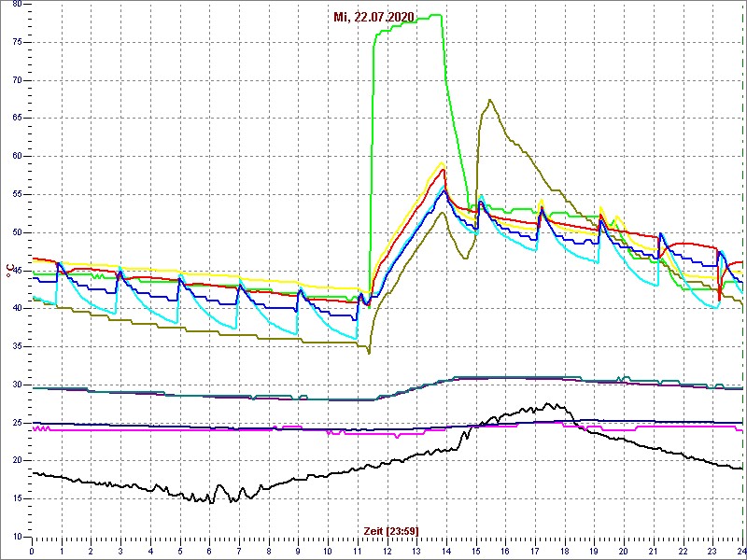Click hour 7 on the time axis
This screenshot has width=747, height=560.
[239, 551]
